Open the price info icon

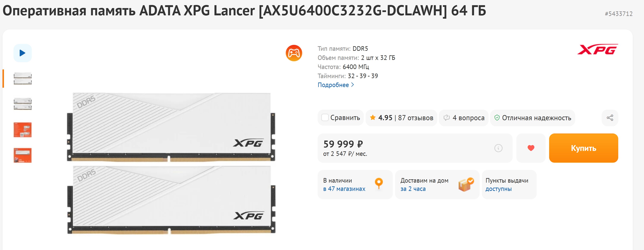coord(498,148)
